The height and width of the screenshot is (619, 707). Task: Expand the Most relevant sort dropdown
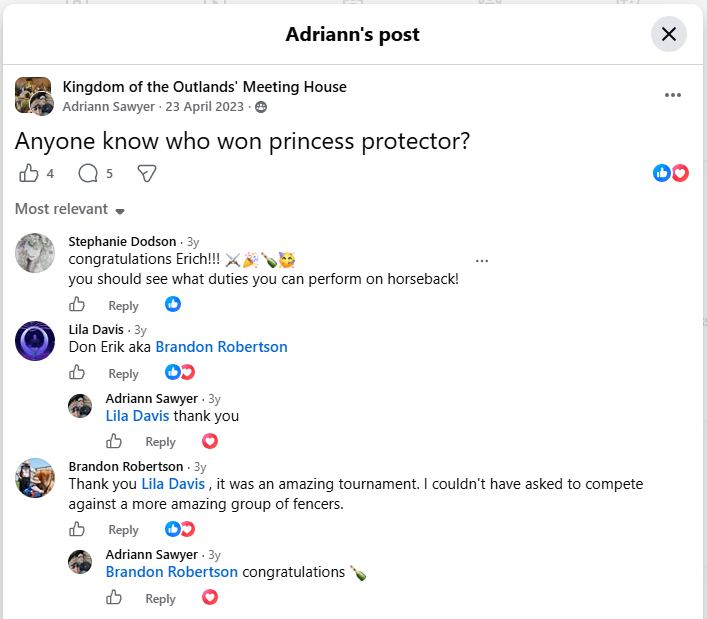(69, 209)
